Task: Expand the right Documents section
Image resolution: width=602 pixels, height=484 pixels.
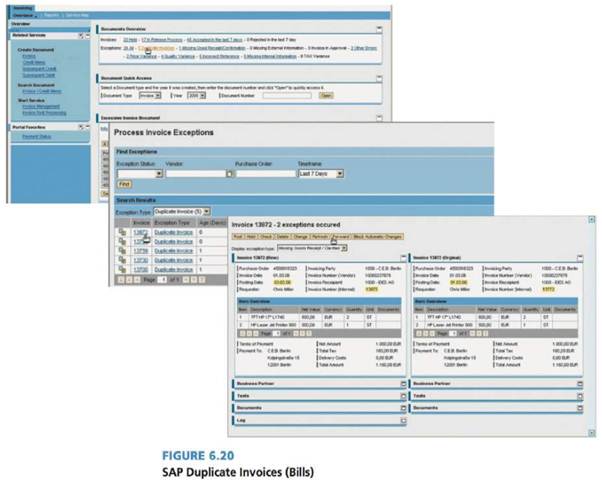Action: (582, 408)
